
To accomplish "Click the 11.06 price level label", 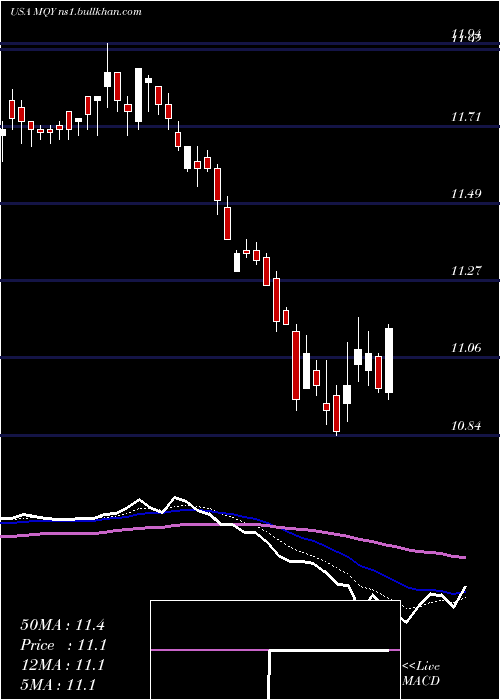I will pyautogui.click(x=466, y=348).
